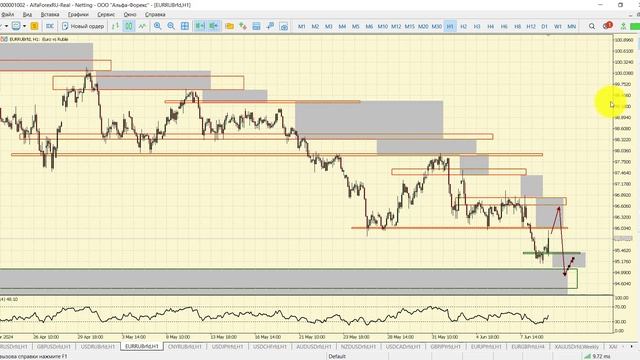The image size is (640, 360).
Task: Switch to XAUUSDrfd,Weekly chart tab
Action: pos(576,347)
